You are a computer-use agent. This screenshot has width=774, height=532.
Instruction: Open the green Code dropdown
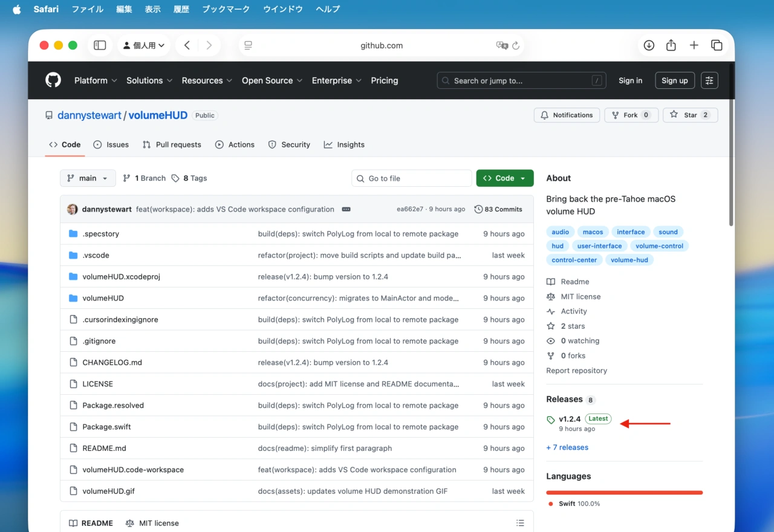click(x=505, y=178)
